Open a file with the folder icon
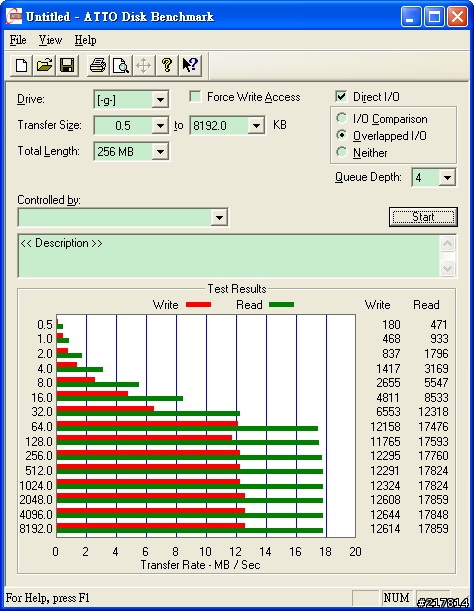The width and height of the screenshot is (474, 611). tap(44, 65)
